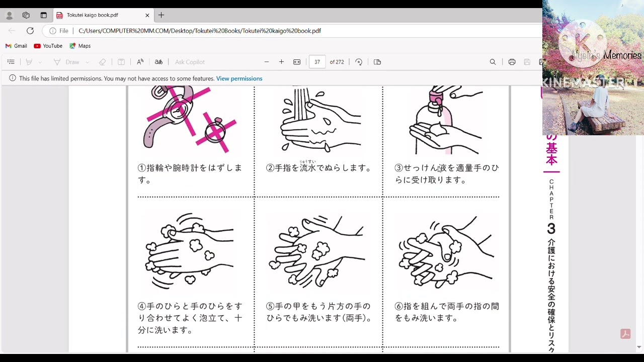This screenshot has width=644, height=362.
Task: Click the text ②手指を流水でぬらします
Action: [319, 167]
